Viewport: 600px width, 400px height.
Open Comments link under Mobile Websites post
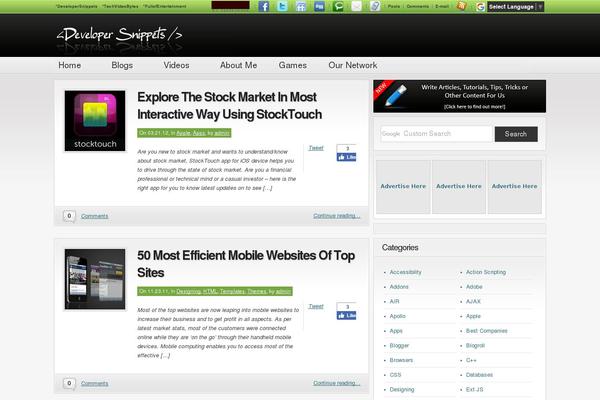(x=95, y=384)
